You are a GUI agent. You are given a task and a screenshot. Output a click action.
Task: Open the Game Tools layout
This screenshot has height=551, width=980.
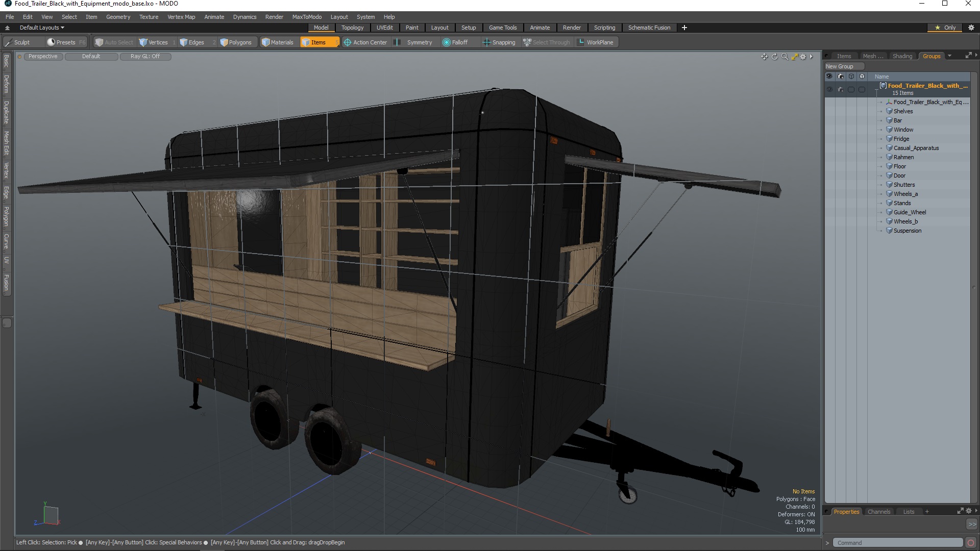click(x=503, y=28)
